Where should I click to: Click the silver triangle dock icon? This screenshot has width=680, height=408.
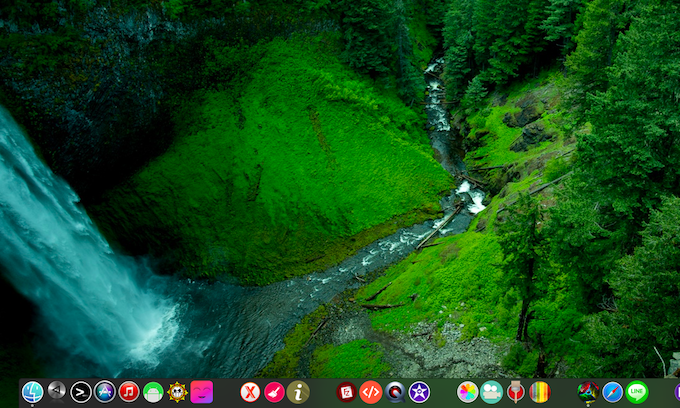pyautogui.click(x=57, y=392)
